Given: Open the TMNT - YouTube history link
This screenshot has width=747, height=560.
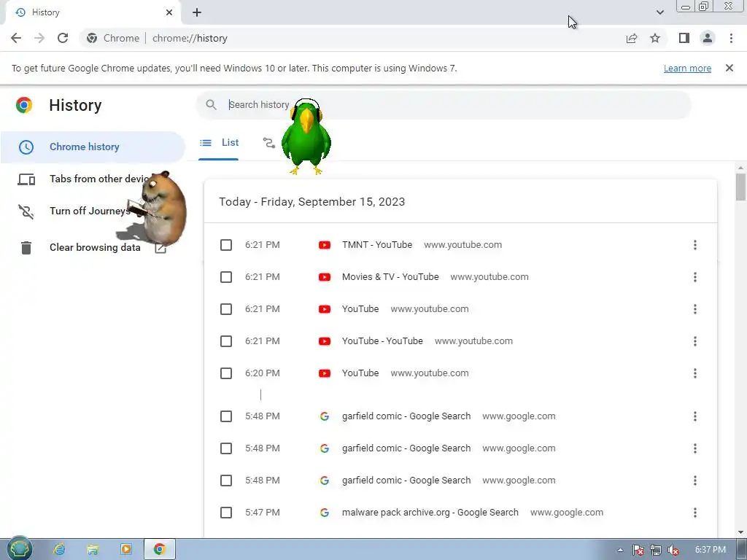Looking at the screenshot, I should coord(377,245).
